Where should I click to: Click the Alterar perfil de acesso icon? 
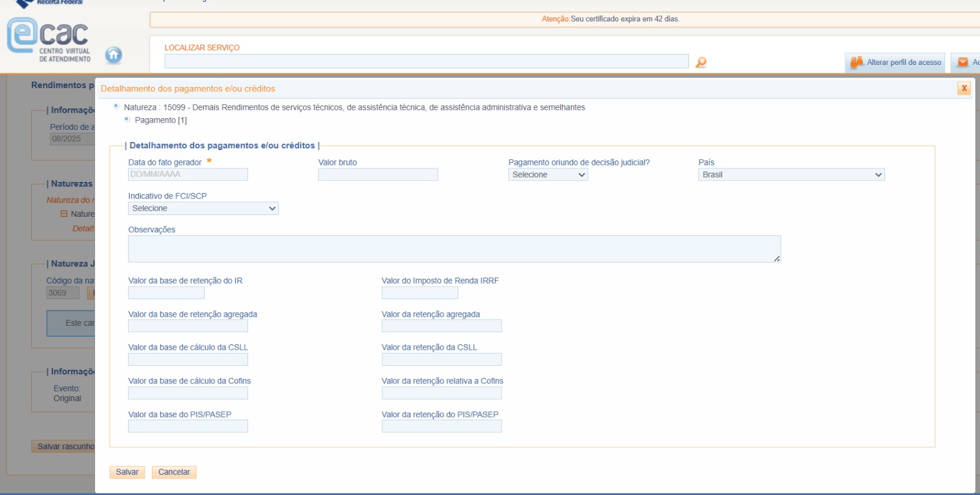(x=856, y=62)
